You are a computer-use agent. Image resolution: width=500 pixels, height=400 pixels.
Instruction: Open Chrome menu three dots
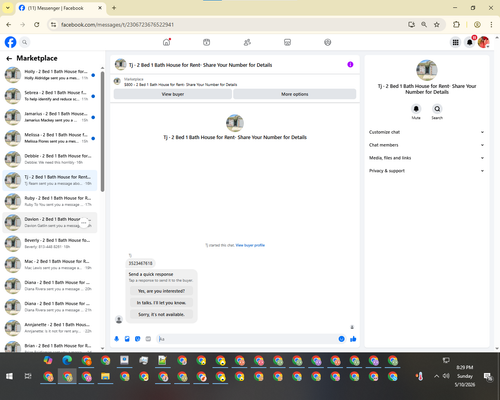[x=491, y=24]
